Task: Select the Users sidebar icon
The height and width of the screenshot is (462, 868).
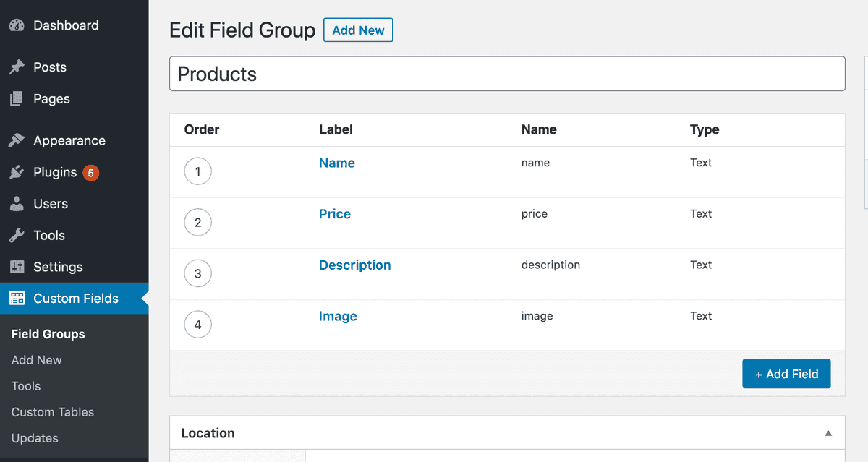Action: point(16,203)
